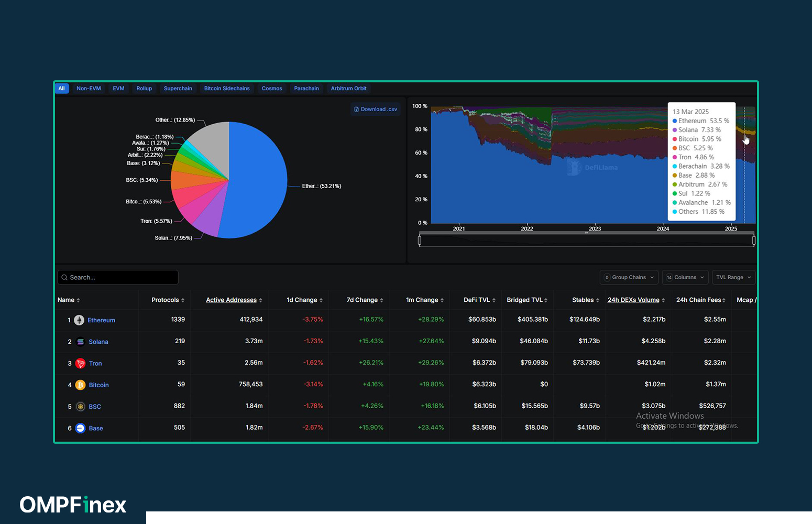Click the magnifier icon in search box
Viewport: 812px width, 524px height.
point(64,277)
